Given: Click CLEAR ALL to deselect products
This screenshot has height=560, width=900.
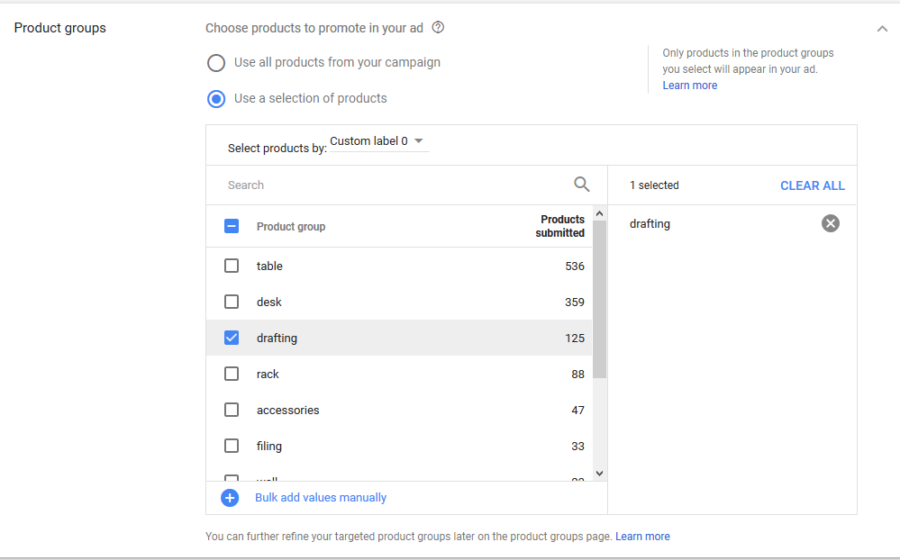Looking at the screenshot, I should (812, 186).
